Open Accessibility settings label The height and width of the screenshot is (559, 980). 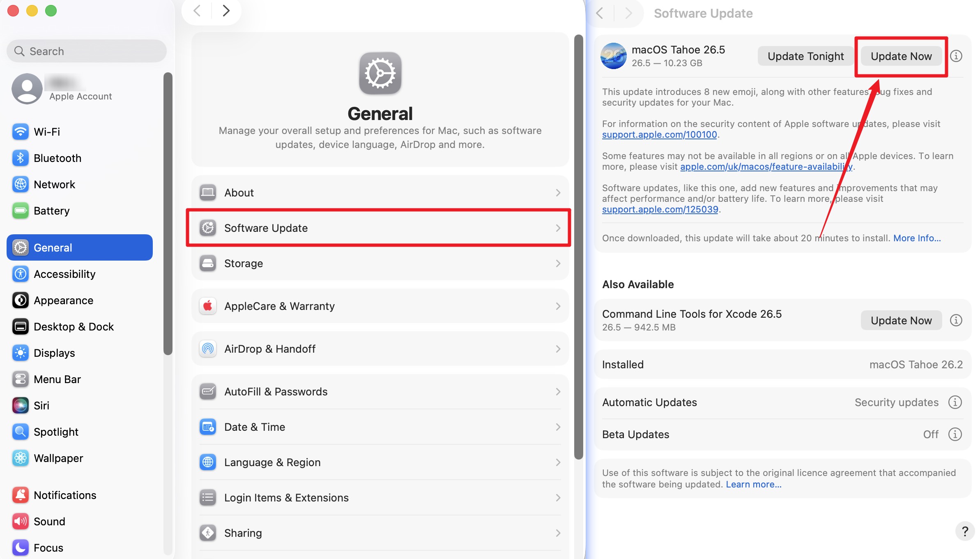64,274
